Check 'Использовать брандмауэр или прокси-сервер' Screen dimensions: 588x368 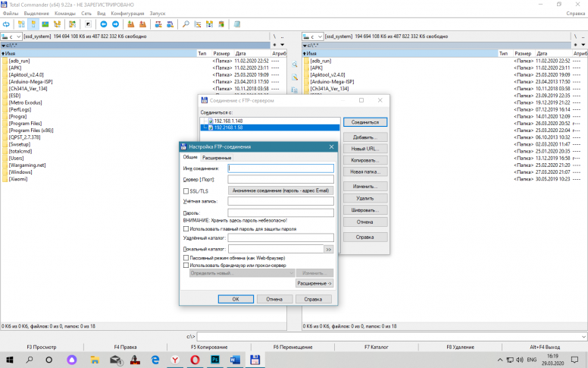(x=186, y=265)
